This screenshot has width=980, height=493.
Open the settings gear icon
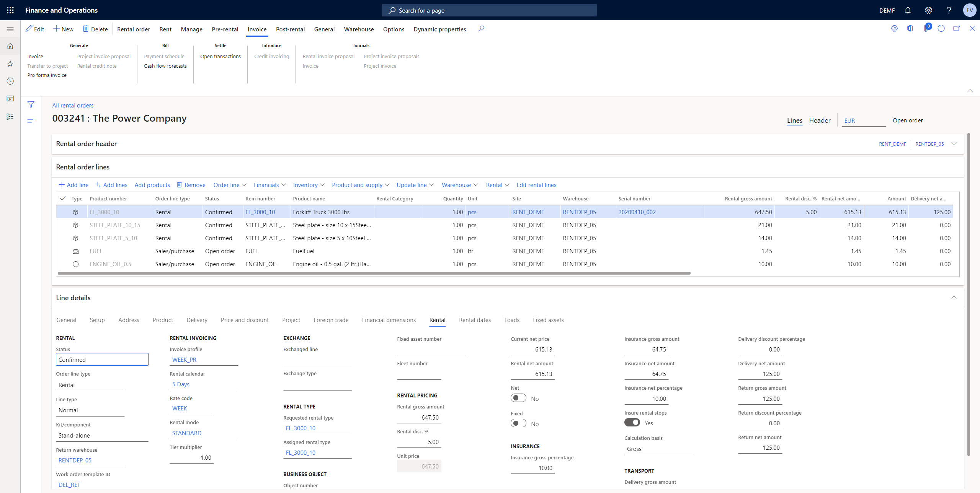tap(928, 10)
